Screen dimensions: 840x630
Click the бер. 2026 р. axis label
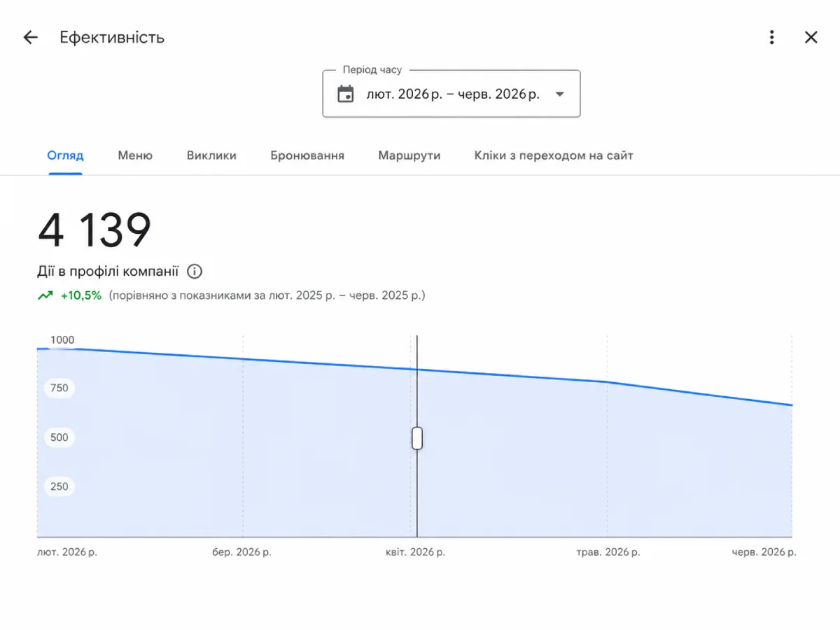point(241,552)
